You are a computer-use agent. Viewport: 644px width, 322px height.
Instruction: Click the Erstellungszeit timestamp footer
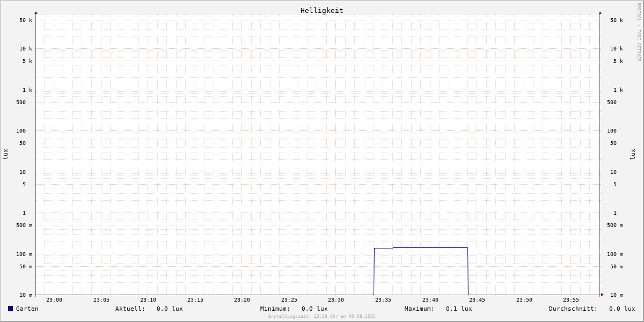click(x=322, y=317)
